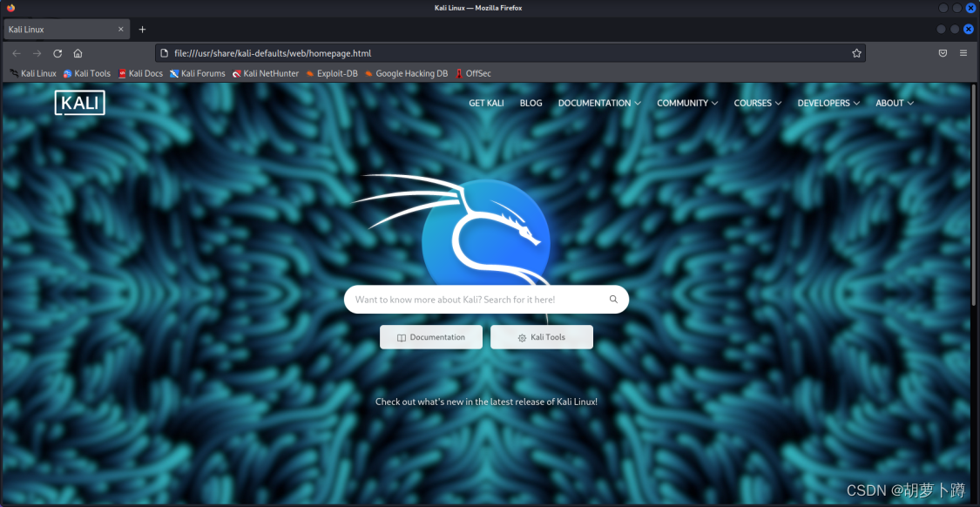Click the forward navigation arrow

click(x=37, y=53)
